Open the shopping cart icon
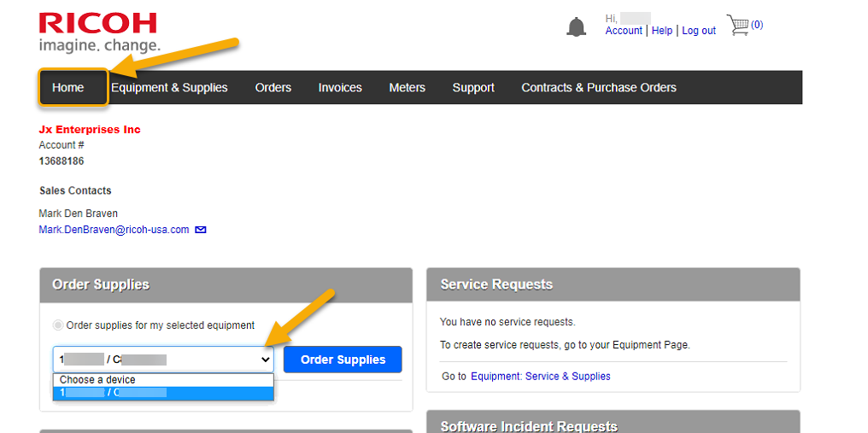The image size is (868, 433). coord(737,25)
